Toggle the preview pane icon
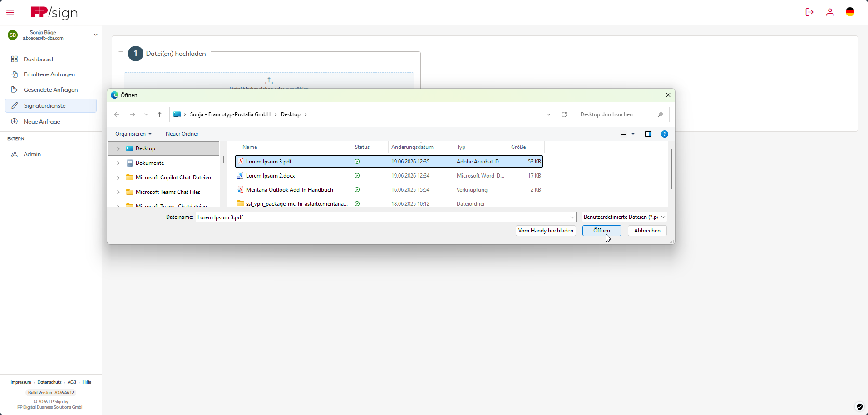868x415 pixels. [x=648, y=134]
